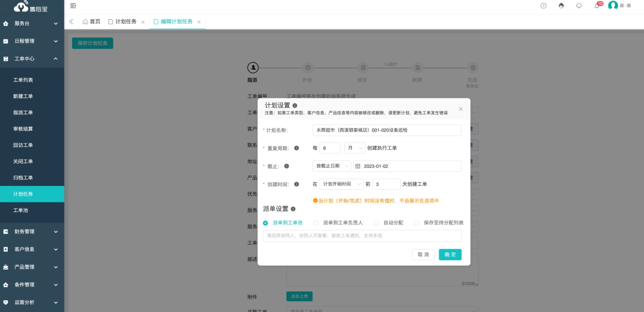The width and height of the screenshot is (644, 312).
Task: Click the notification bell icon
Action: point(596,5)
